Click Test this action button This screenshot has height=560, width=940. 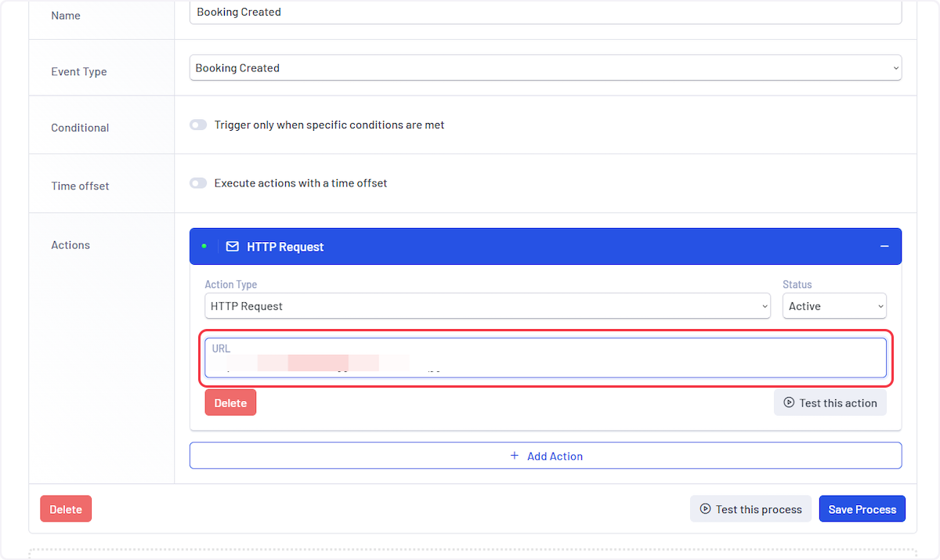[x=830, y=403]
